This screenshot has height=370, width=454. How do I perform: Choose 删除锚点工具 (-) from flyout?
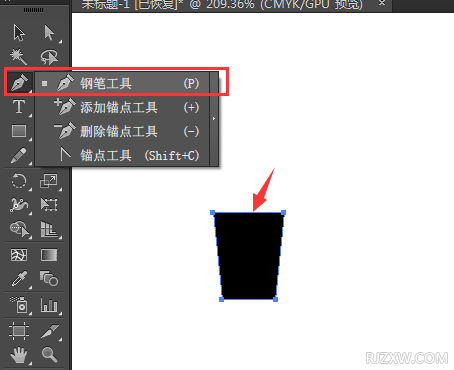122,131
